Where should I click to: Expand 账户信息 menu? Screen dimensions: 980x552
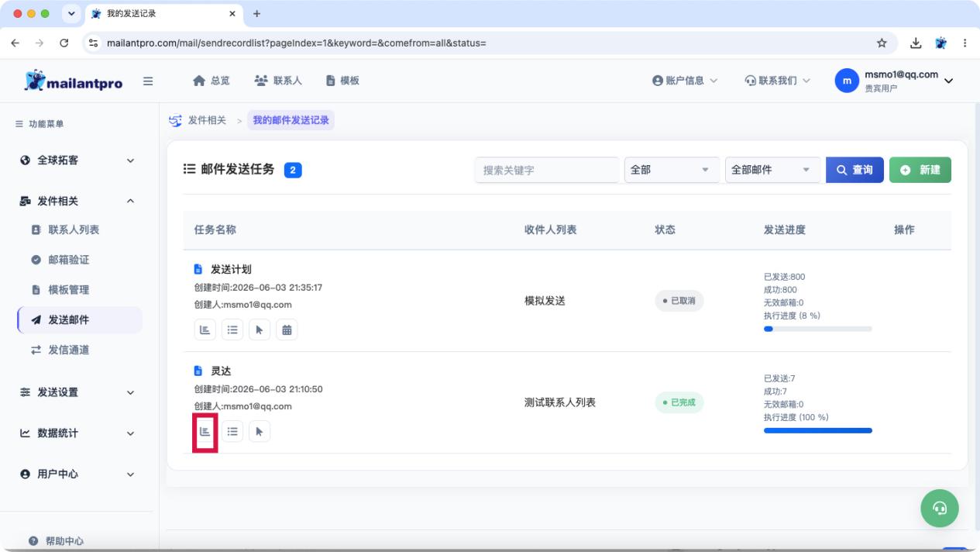(685, 81)
